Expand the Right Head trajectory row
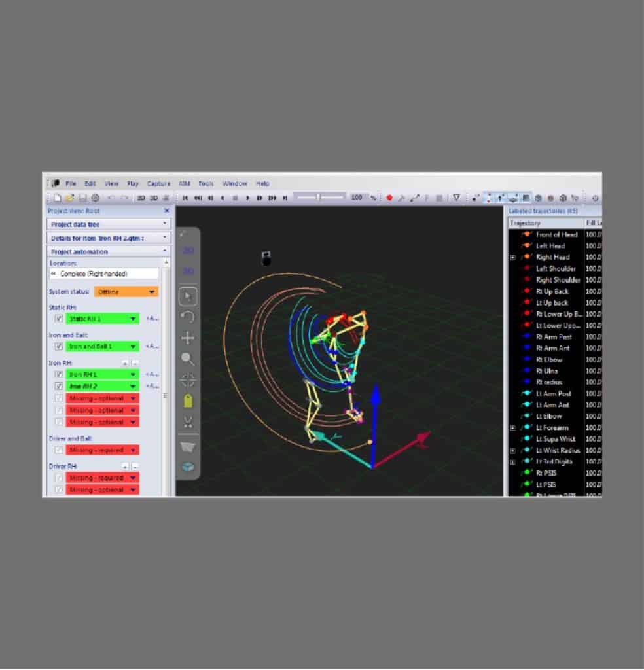 (x=513, y=257)
